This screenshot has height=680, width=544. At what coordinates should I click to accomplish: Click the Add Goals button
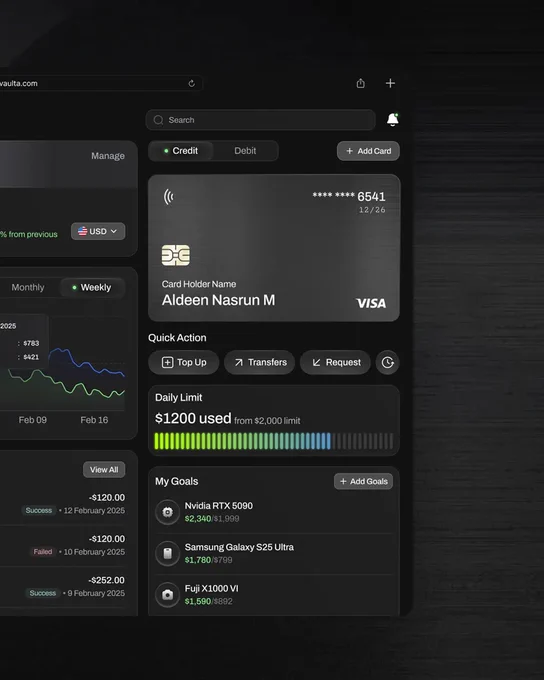pyautogui.click(x=364, y=481)
